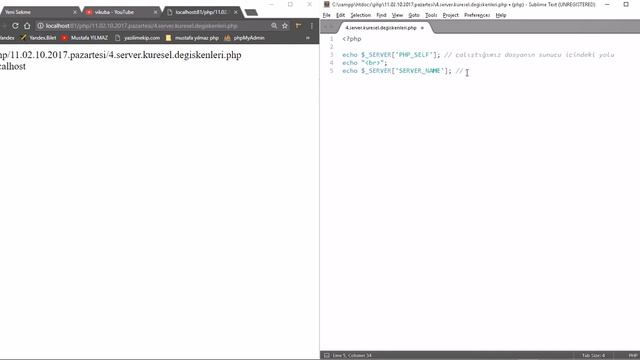Maximize the Chrome window
The width and height of the screenshot is (640, 360).
290,4
